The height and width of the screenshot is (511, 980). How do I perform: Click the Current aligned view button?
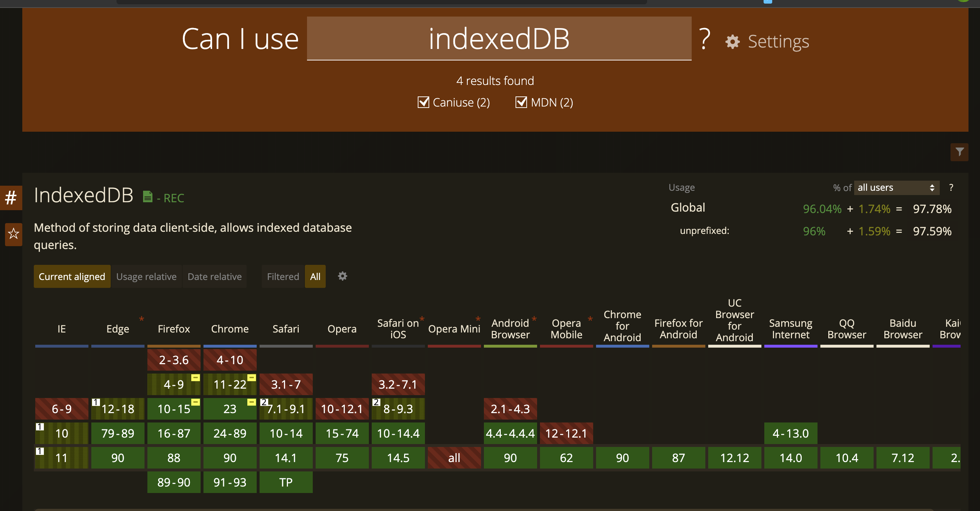[x=72, y=276]
